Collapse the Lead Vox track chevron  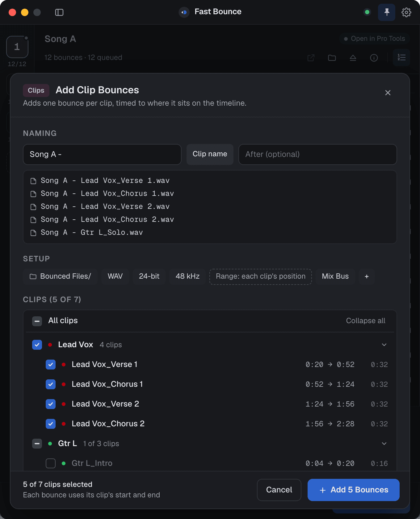[x=384, y=345]
